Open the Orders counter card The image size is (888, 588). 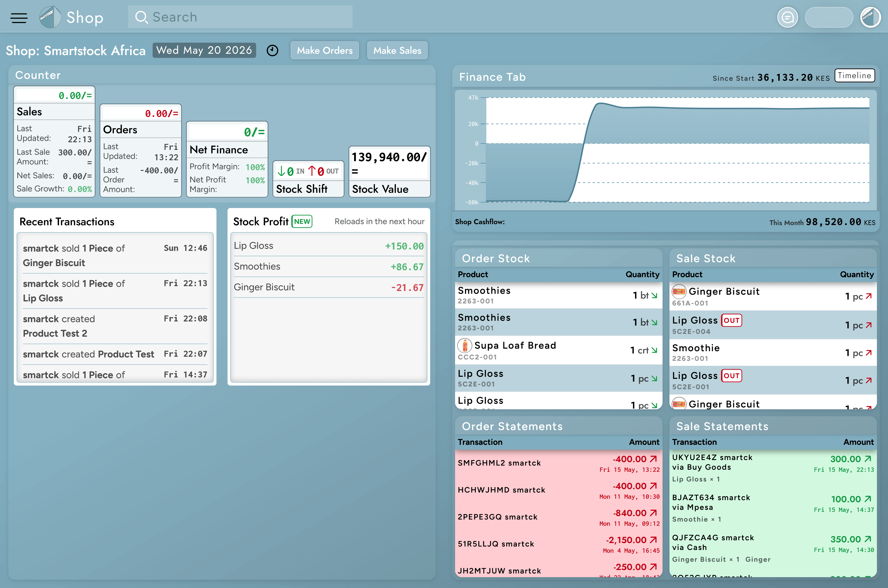click(141, 150)
